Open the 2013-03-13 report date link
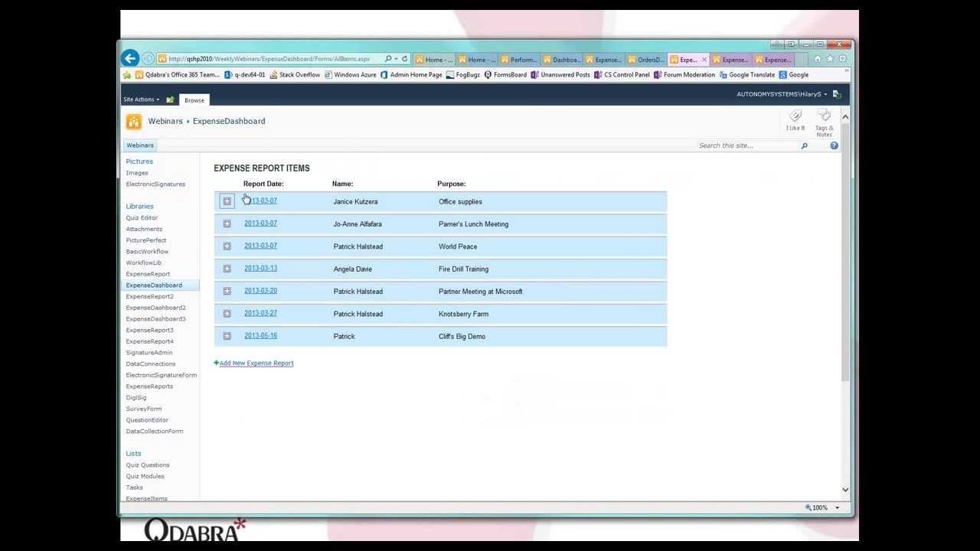Viewport: 980px width, 551px height. (260, 269)
